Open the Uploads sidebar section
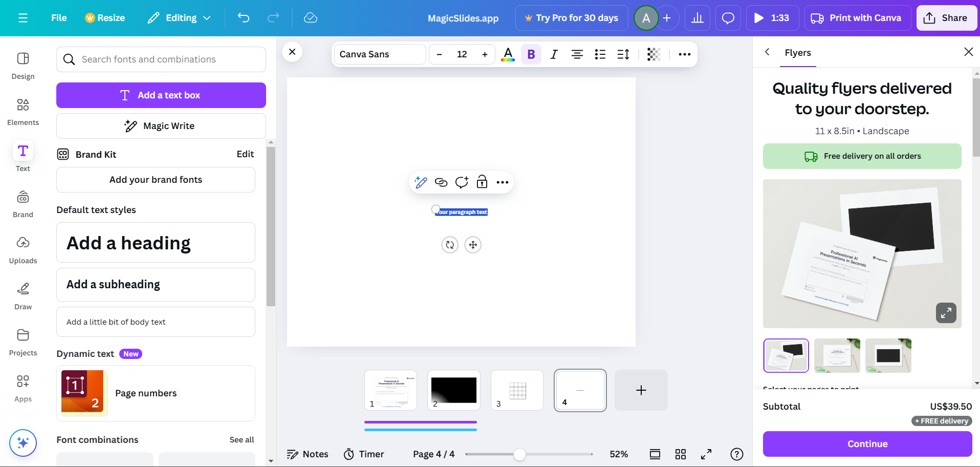The width and height of the screenshot is (980, 467). click(x=23, y=250)
